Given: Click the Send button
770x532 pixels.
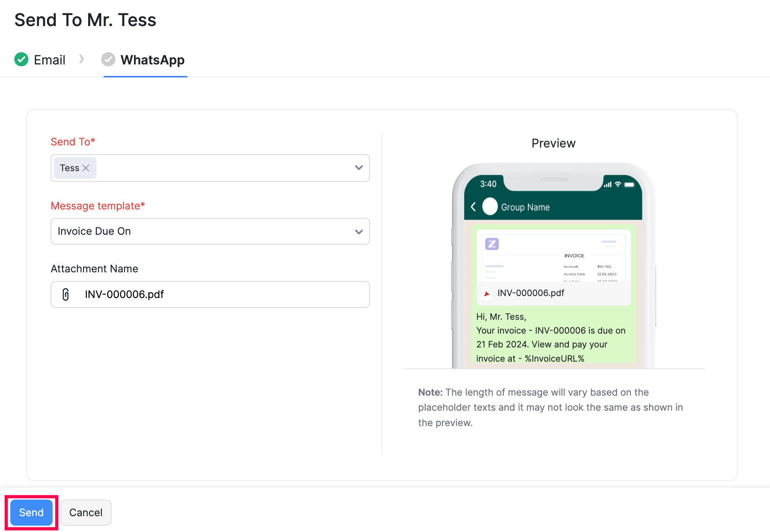Looking at the screenshot, I should (x=31, y=512).
